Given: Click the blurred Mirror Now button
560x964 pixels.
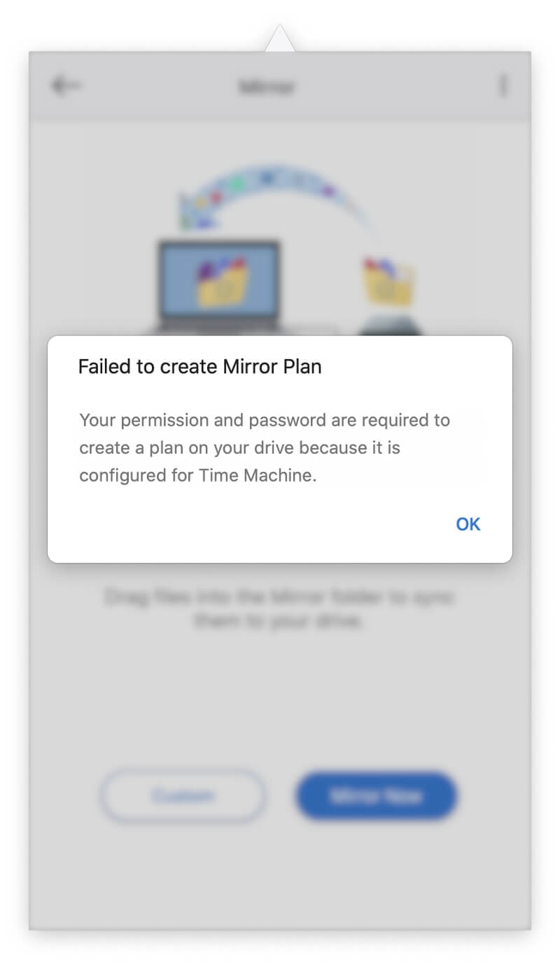Looking at the screenshot, I should click(377, 796).
